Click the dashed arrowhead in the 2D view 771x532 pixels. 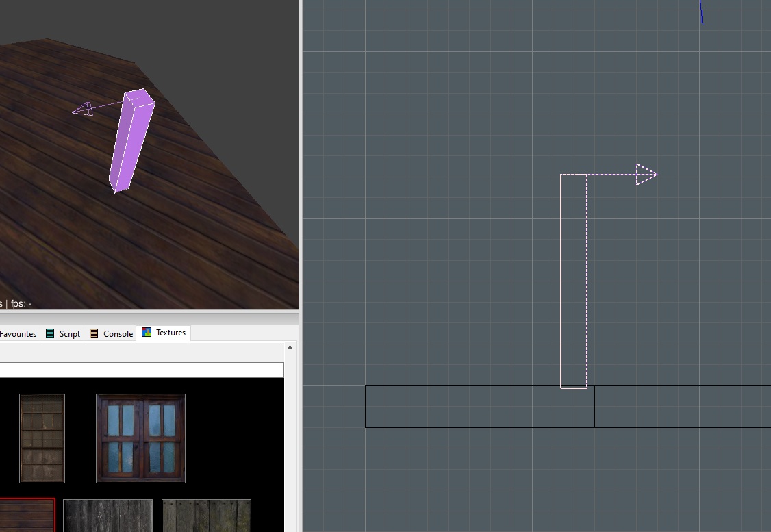point(646,175)
